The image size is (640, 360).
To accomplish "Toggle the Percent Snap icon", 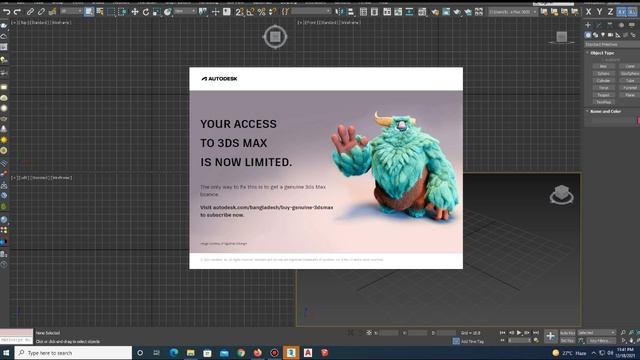I will pyautogui.click(x=261, y=12).
